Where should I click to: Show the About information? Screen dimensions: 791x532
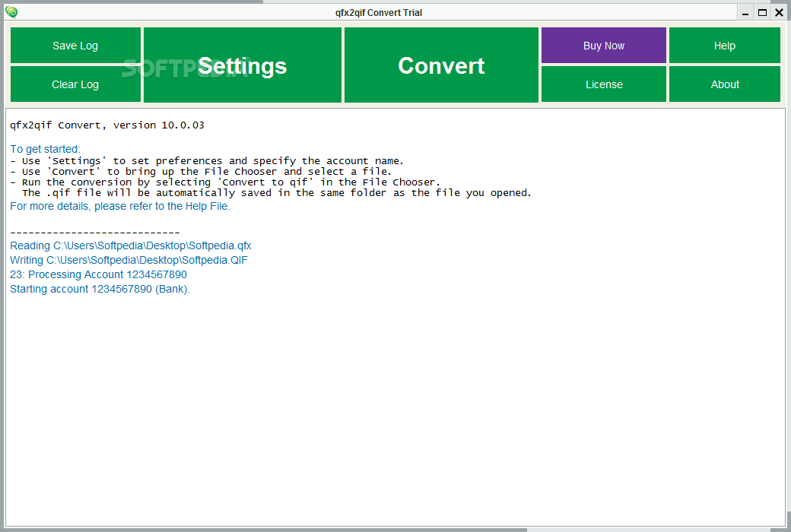(724, 84)
